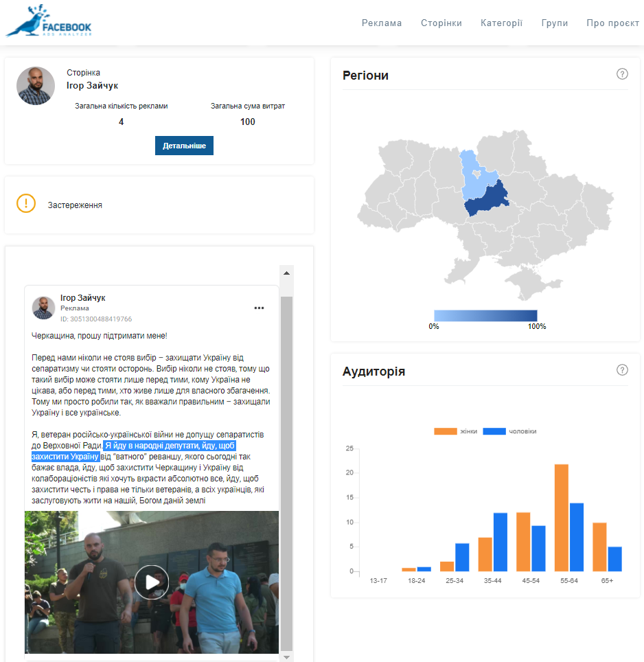Screen dimensions: 644x662
Task: Click Ігор Зайчук profile avatar in page card
Action: 36,86
